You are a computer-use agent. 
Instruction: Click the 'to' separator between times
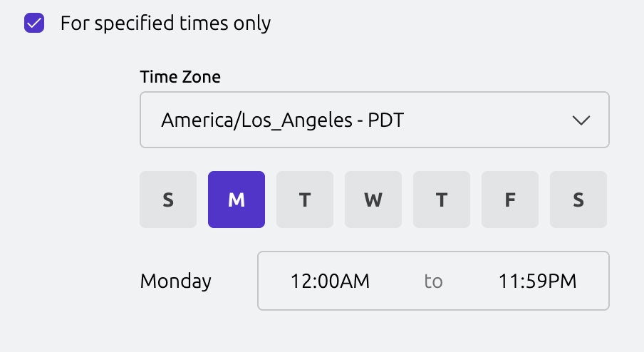coord(433,281)
